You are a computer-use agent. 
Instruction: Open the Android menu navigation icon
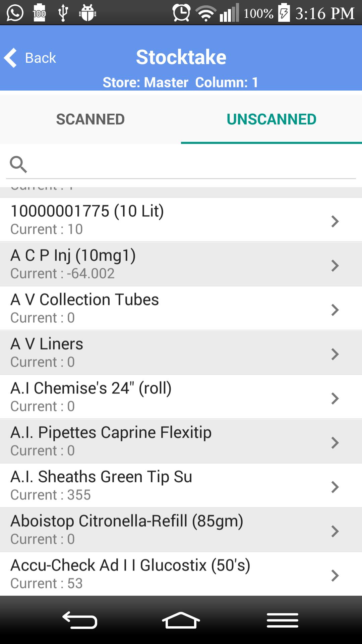tap(282, 620)
